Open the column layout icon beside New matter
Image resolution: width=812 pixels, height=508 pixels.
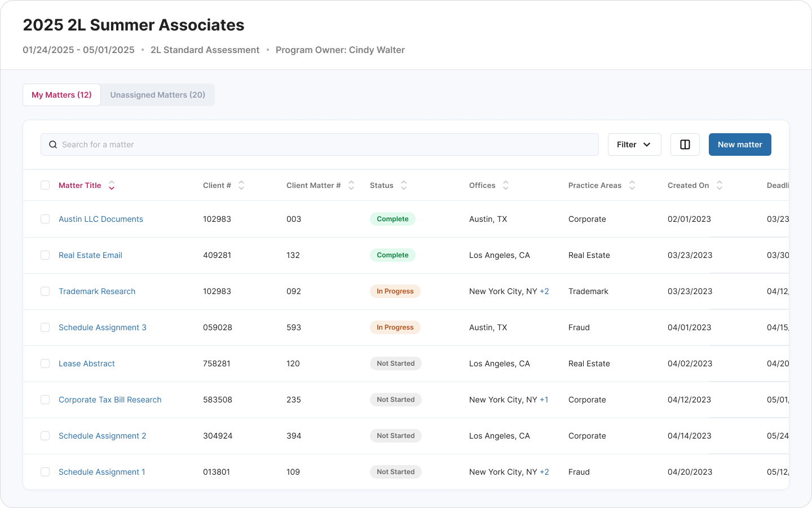[x=685, y=144]
